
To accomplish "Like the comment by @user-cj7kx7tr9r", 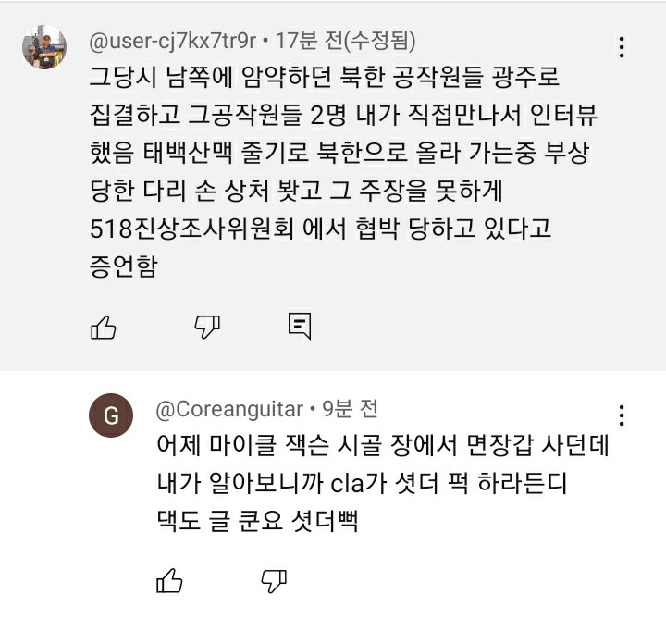I will click(103, 325).
